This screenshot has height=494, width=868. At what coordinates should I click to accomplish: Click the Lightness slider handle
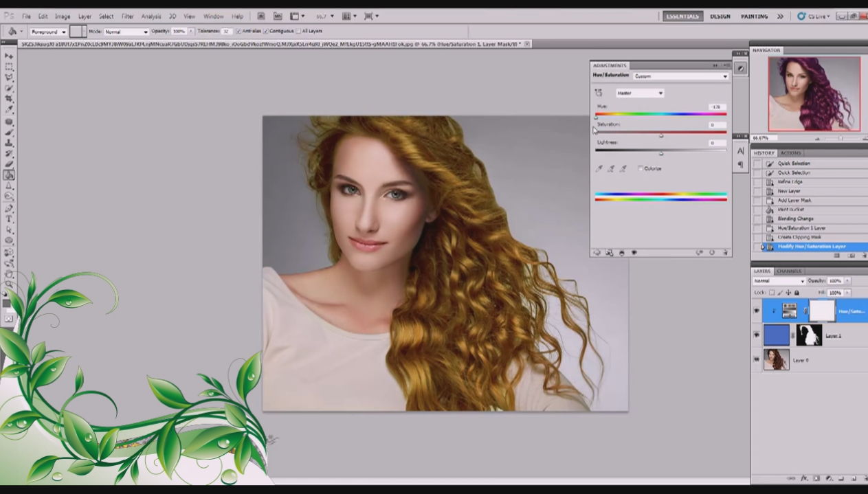(661, 153)
